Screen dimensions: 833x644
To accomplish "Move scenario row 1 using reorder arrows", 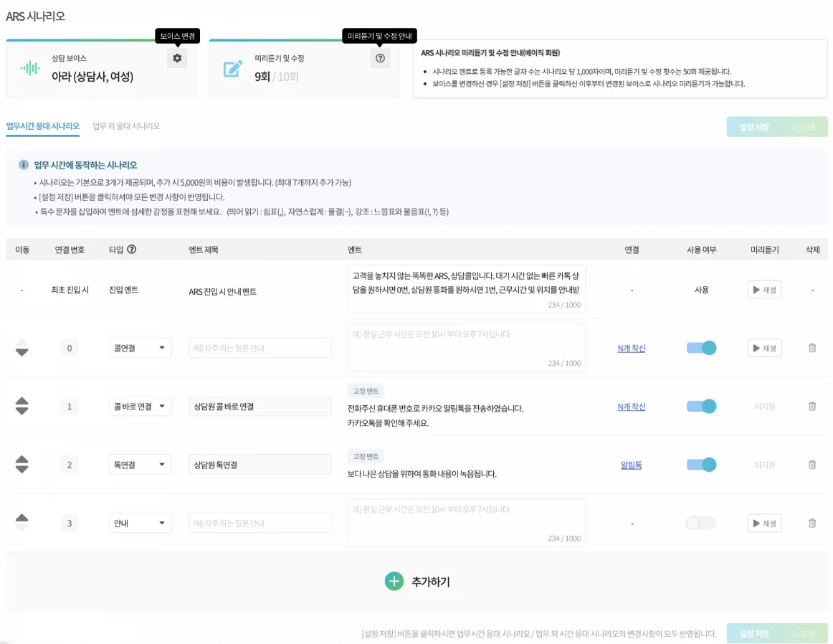I will 22,406.
